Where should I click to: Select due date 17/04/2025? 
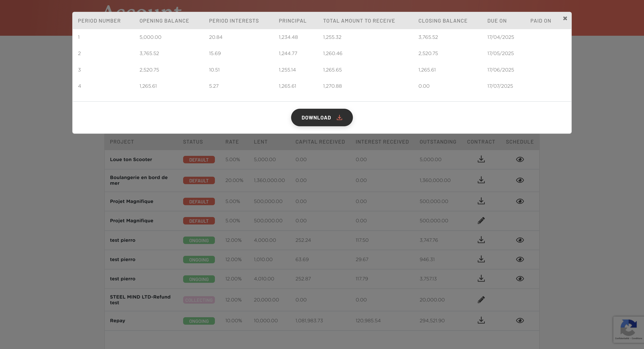tap(501, 37)
